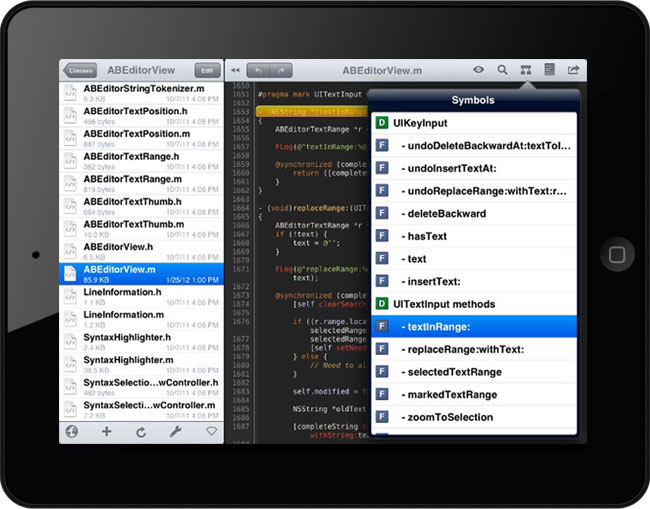Open the document page icon in toolbar
Viewport: 650px width, 509px height.
click(x=549, y=70)
